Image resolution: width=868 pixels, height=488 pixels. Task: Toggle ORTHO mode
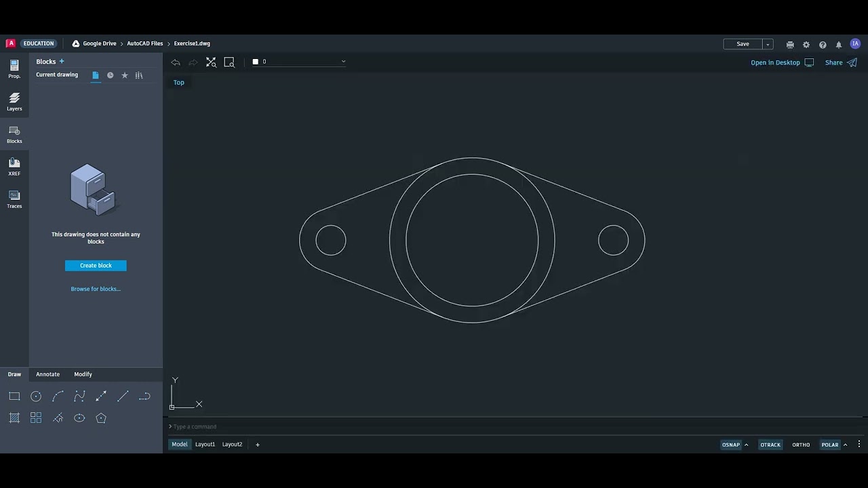tap(801, 445)
